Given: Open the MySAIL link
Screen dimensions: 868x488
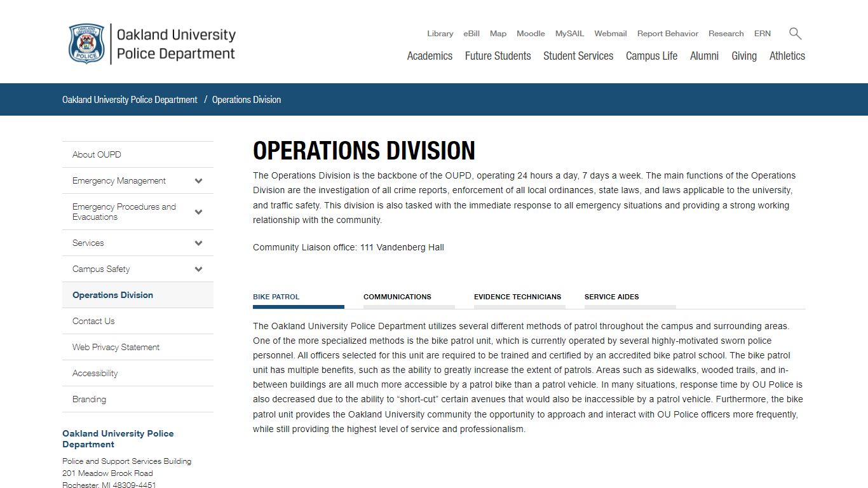Looking at the screenshot, I should point(569,34).
